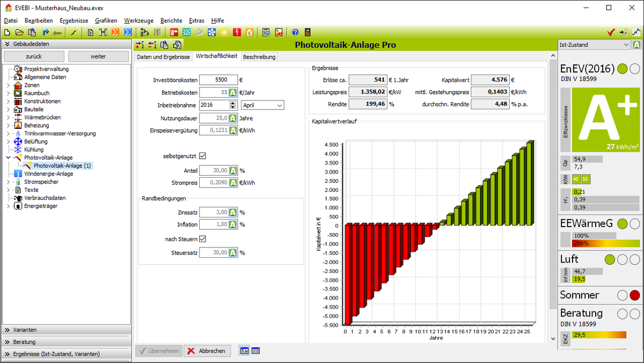Toggle the auto A button for Strompreis

coord(233,183)
